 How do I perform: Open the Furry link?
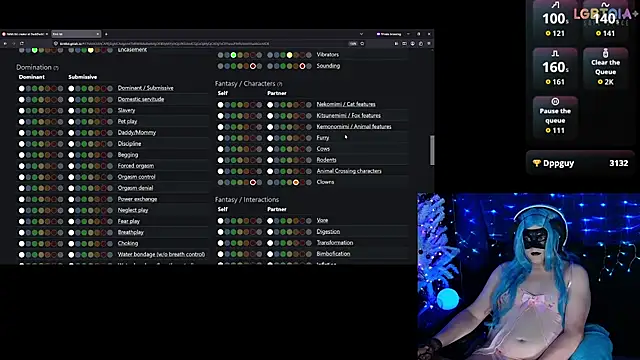(x=322, y=138)
